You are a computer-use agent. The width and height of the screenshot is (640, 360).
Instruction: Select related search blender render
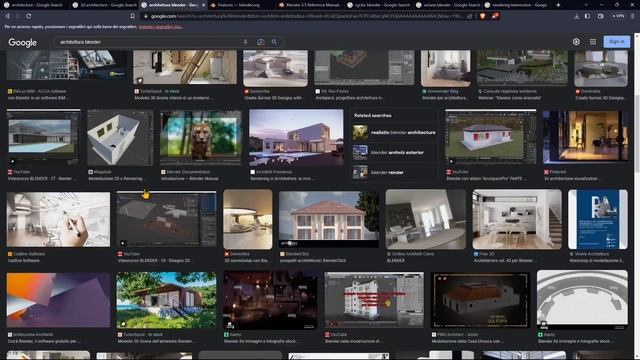(394, 172)
